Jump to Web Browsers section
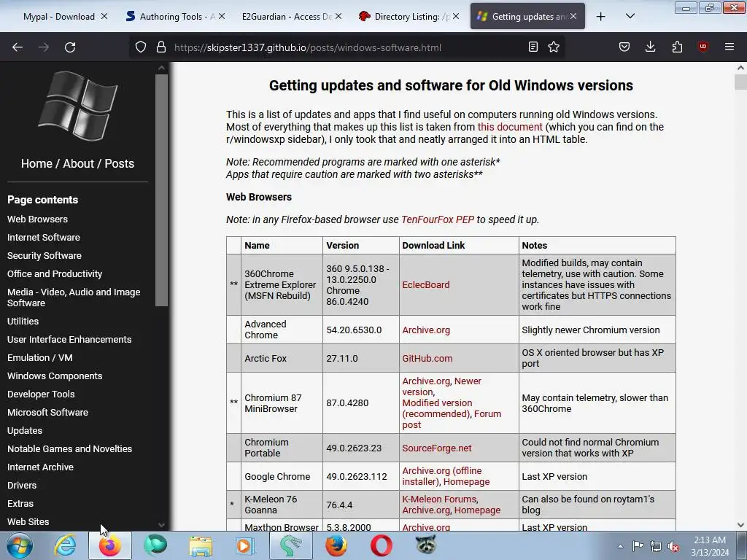 pos(37,219)
